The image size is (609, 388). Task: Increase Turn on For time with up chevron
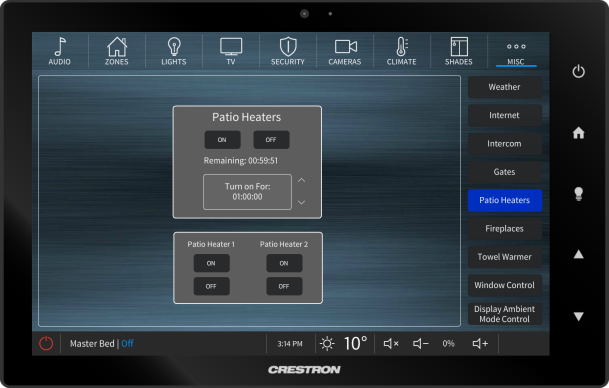tap(301, 180)
